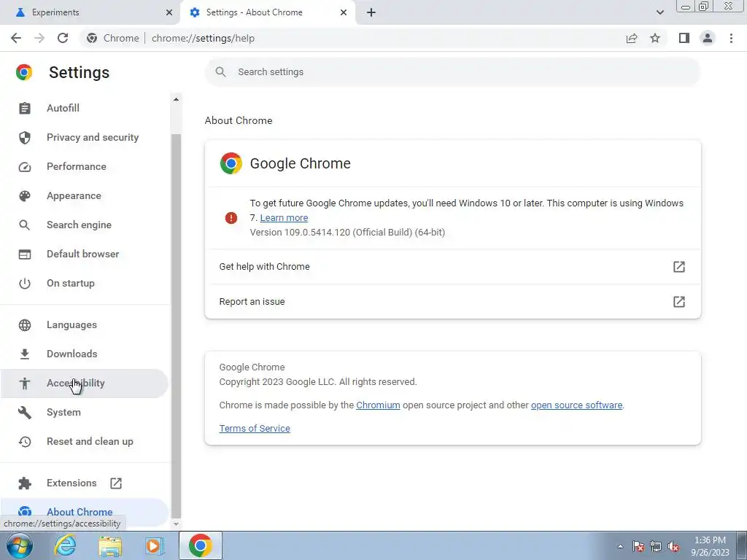Click the Chrome site info icon in address bar
747x560 pixels.
[92, 38]
